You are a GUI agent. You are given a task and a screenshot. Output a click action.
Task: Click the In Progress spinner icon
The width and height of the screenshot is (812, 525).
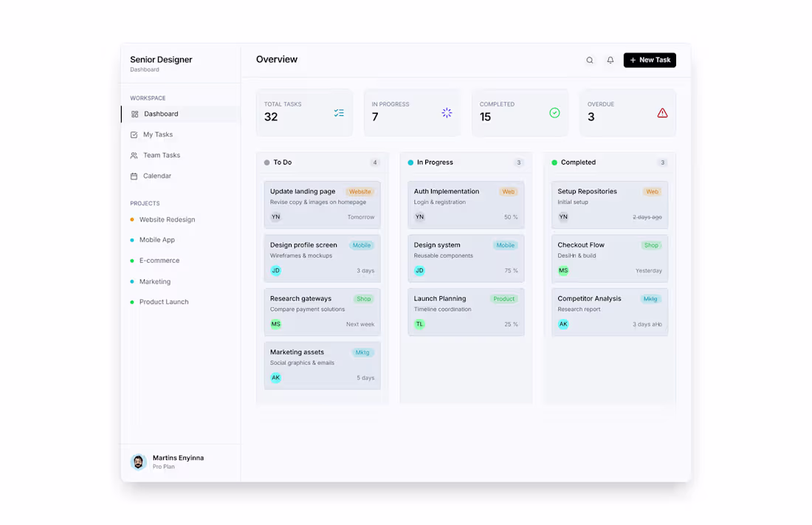tap(447, 111)
